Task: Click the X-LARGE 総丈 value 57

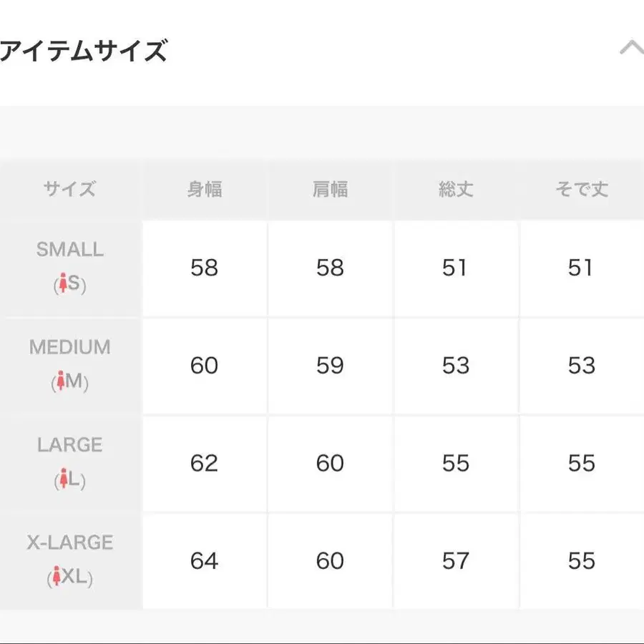Action: pyautogui.click(x=456, y=561)
